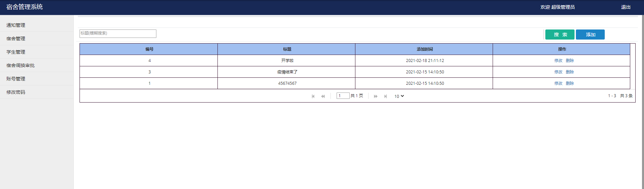Screen dimensions: 644x189
Task: Click 退出 to log out
Action: (626, 7)
